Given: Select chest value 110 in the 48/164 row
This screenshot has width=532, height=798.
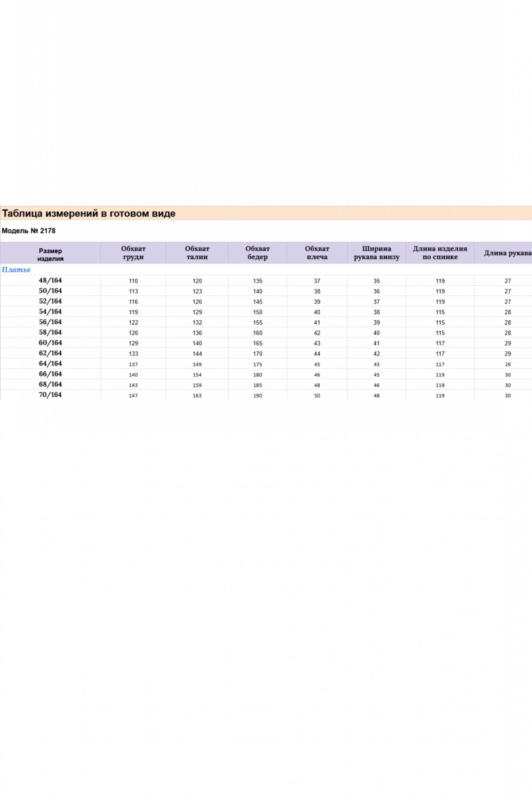Looking at the screenshot, I should [133, 281].
